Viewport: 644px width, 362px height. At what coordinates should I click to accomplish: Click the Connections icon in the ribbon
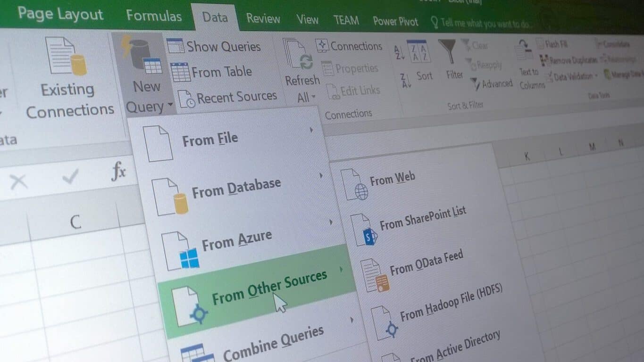point(322,46)
